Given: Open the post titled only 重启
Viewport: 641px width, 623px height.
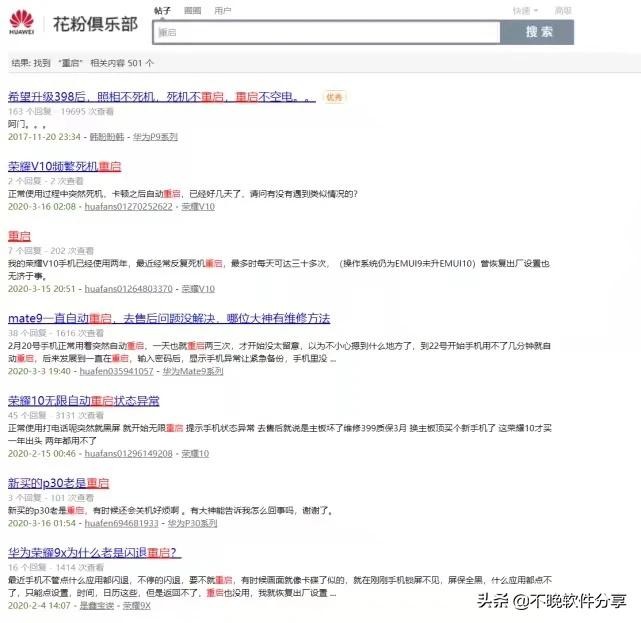Looking at the screenshot, I should pyautogui.click(x=20, y=235).
